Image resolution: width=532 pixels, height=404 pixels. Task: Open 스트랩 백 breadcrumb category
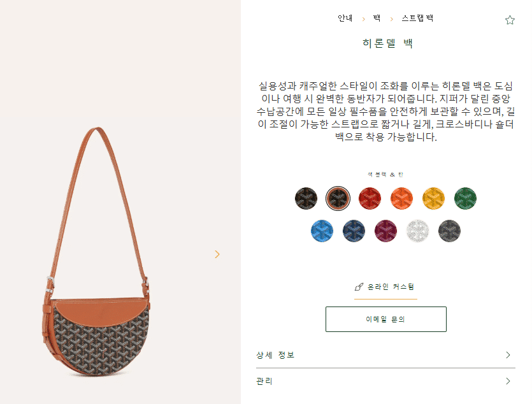[417, 18]
